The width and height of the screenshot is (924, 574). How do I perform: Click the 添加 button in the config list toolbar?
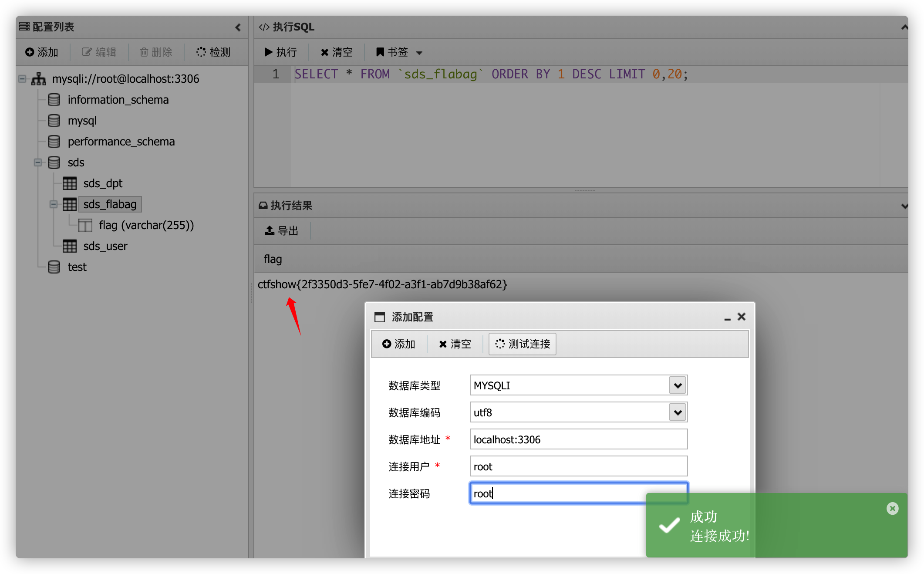(x=42, y=52)
